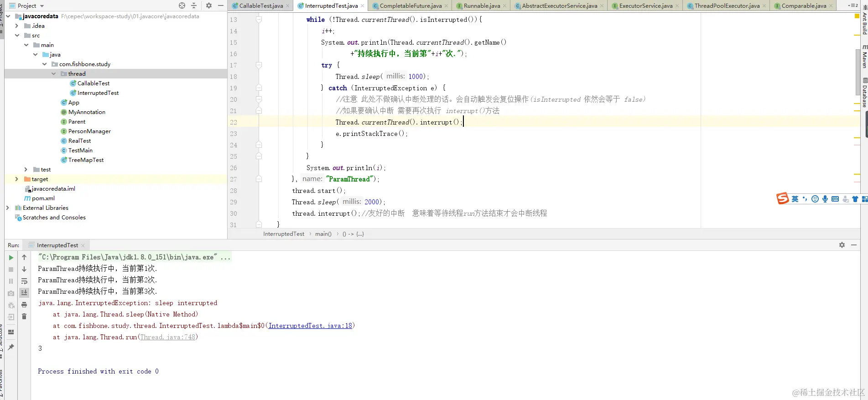
Task: Click the Pause Output icon in Run panel
Action: [x=11, y=281]
